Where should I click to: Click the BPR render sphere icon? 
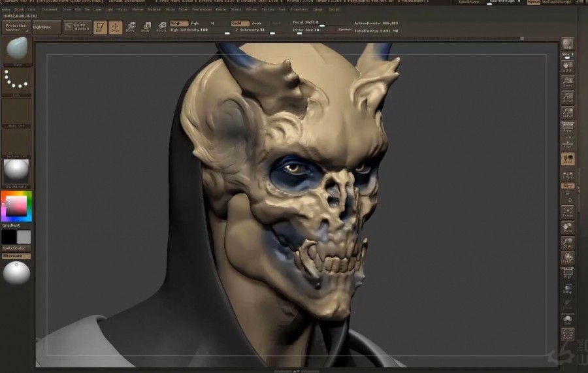[568, 44]
